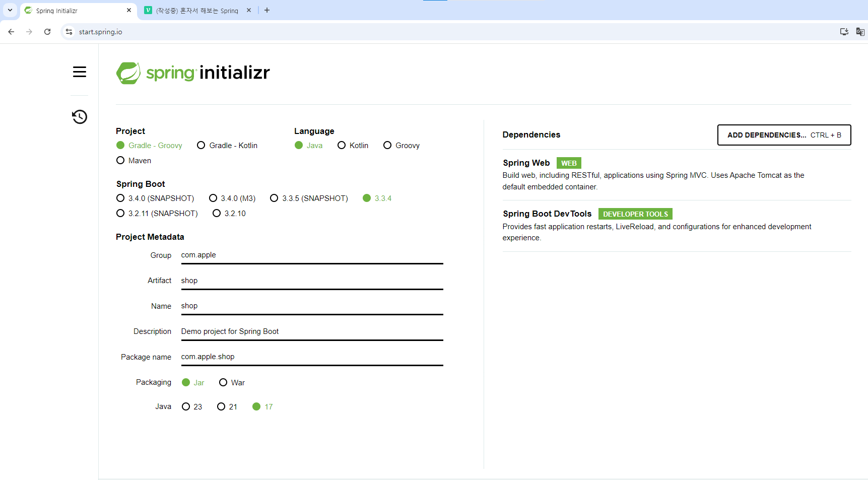Viewport: 868px width, 480px height.
Task: Click the Dependencies heading
Action: click(x=531, y=134)
